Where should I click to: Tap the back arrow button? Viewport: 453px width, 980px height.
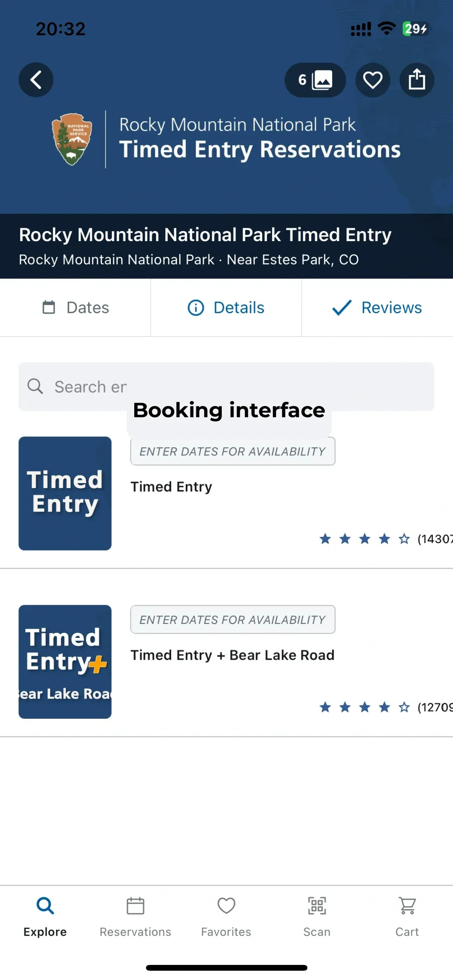click(36, 80)
